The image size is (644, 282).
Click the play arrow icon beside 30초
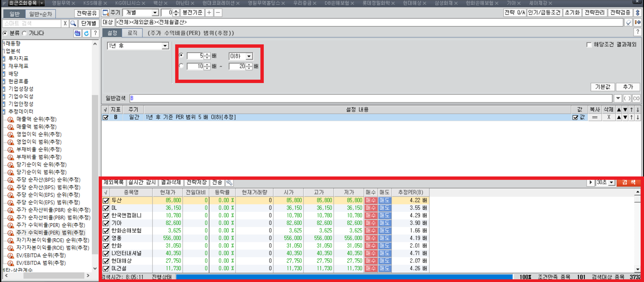coord(591,183)
